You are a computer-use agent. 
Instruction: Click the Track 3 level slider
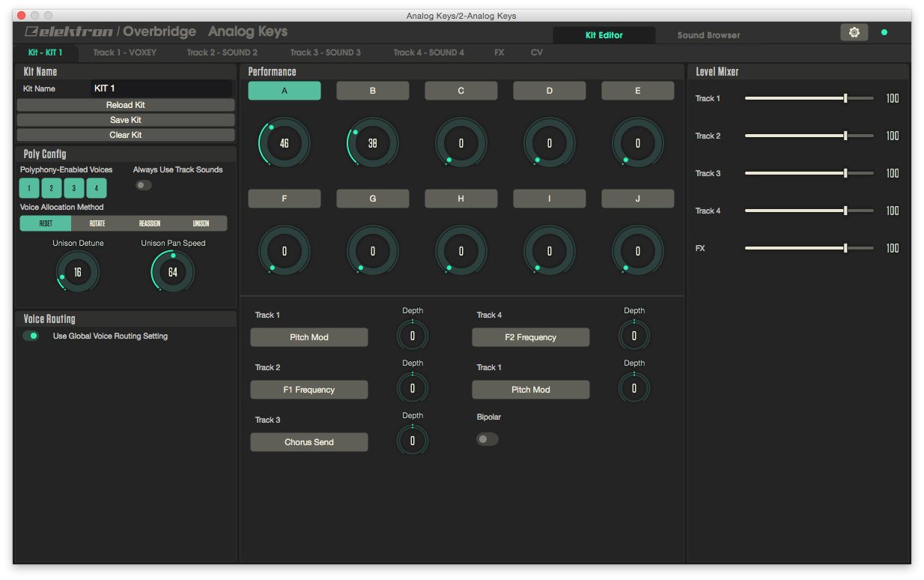click(809, 173)
